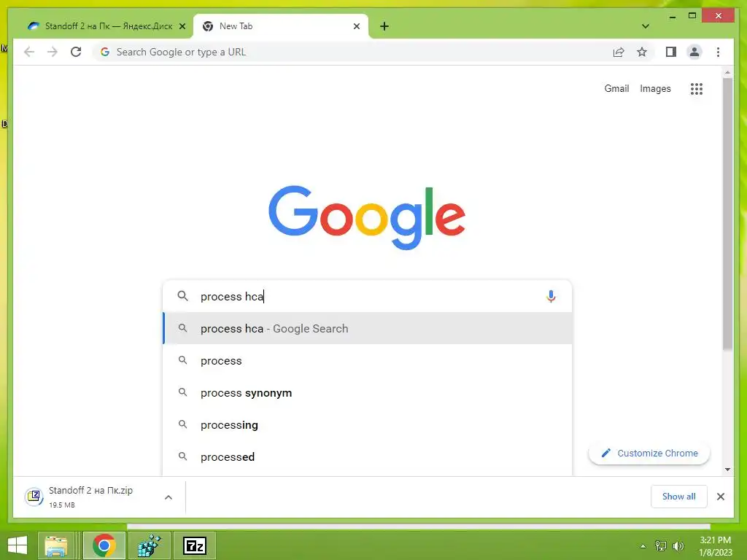Open Chrome's three-dot menu
This screenshot has height=560, width=747.
pyautogui.click(x=718, y=52)
